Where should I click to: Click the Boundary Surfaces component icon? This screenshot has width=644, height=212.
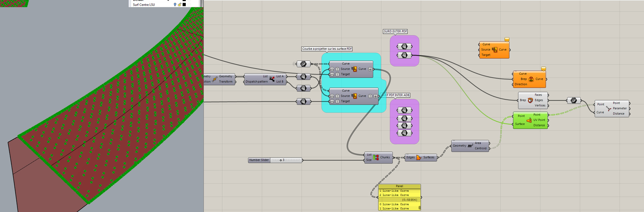419,157
